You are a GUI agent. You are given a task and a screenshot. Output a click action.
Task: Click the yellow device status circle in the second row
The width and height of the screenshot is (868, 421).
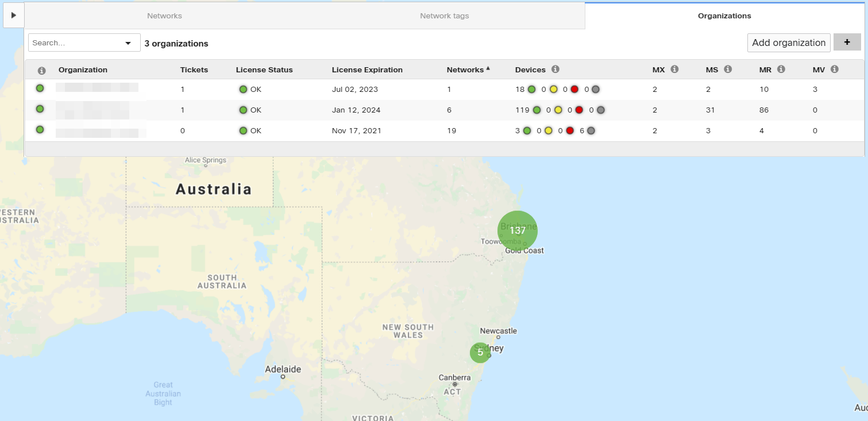coord(558,110)
